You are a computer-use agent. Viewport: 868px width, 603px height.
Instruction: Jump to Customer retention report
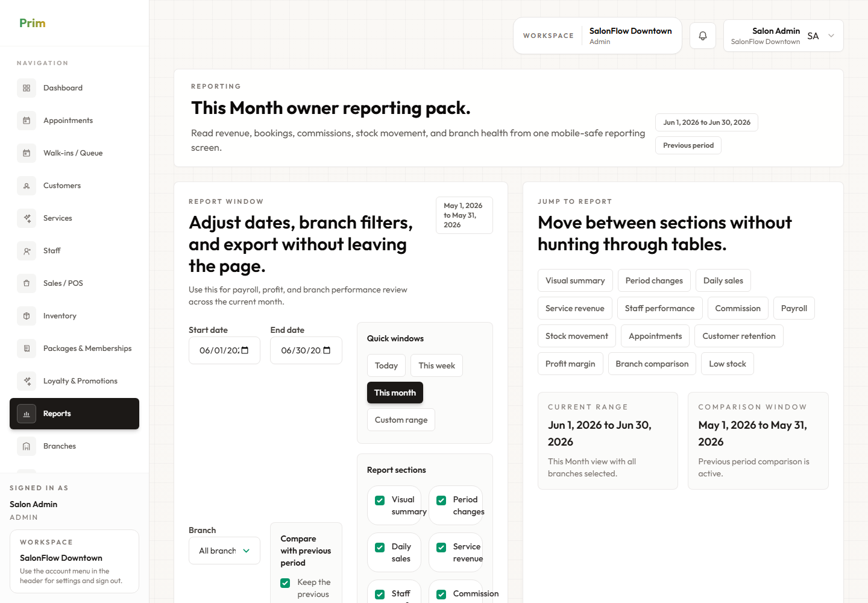coord(739,336)
